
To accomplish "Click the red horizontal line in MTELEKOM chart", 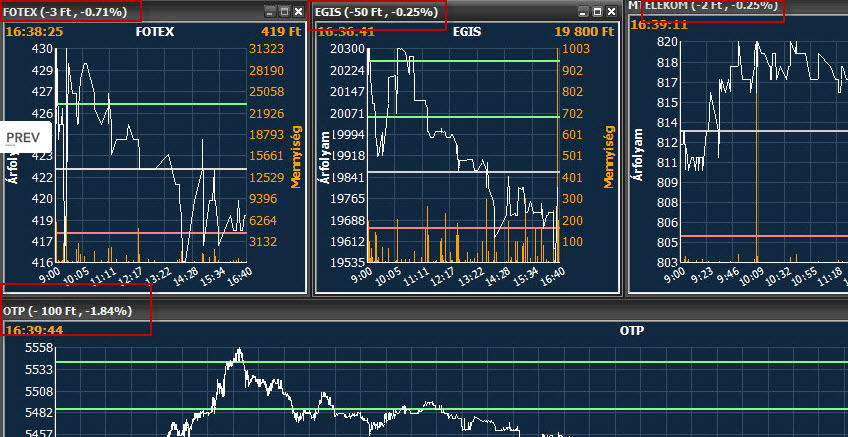I will click(765, 236).
